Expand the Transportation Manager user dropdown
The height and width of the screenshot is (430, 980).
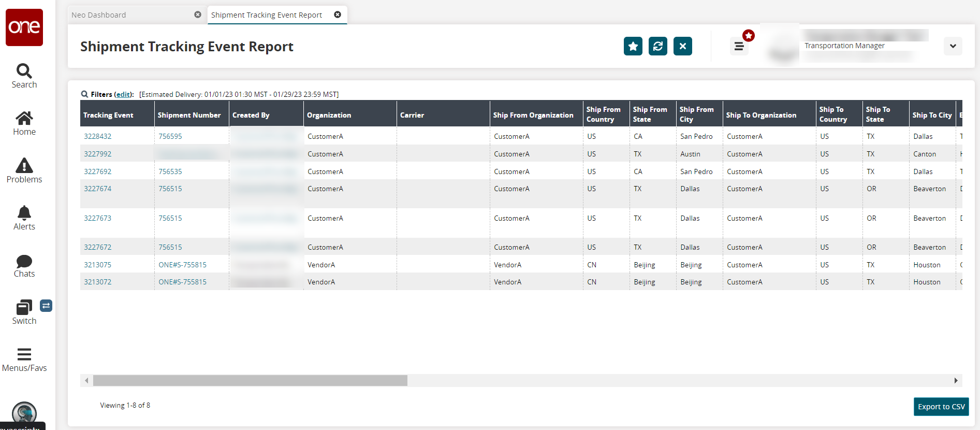(x=953, y=46)
